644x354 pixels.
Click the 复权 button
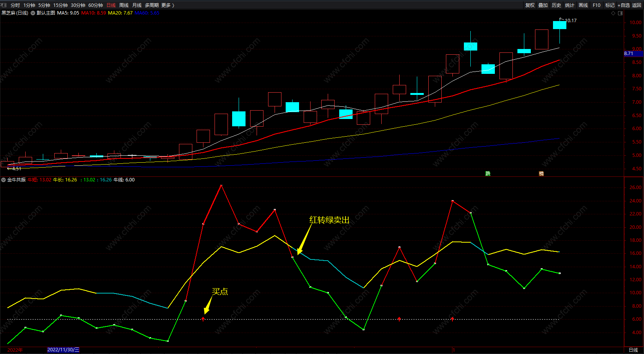(x=530, y=5)
